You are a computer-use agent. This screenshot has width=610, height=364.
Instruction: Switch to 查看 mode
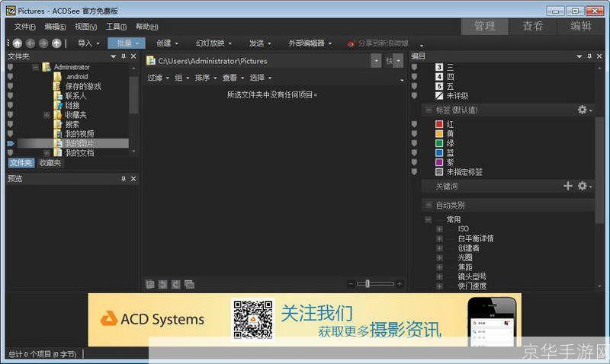click(532, 26)
